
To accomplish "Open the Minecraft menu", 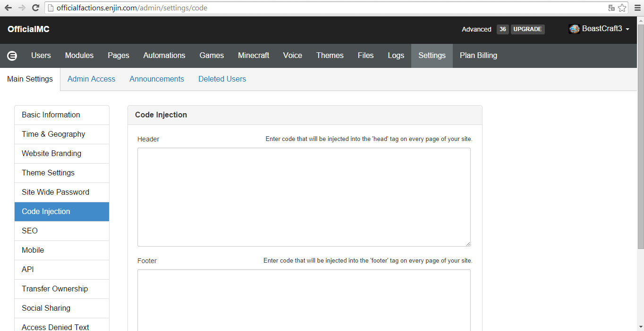I will 254,56.
